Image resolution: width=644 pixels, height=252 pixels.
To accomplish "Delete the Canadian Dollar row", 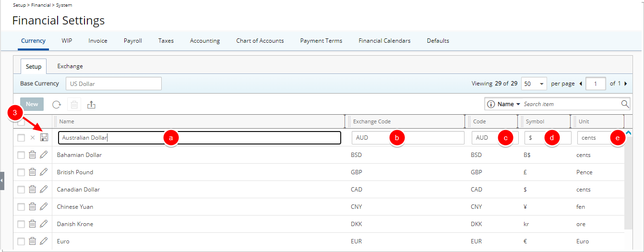I will (32, 190).
